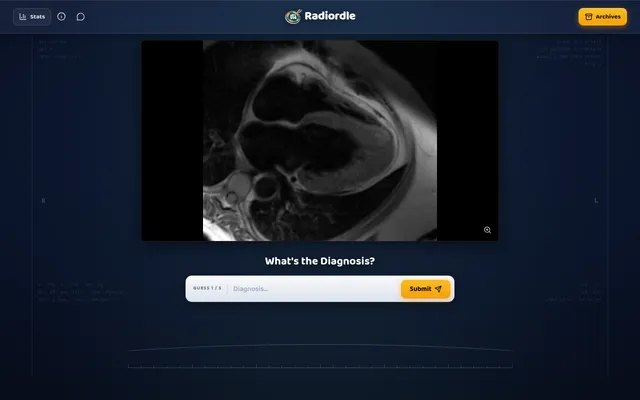Screen dimensions: 640x400
Task: Open the Archives page
Action: click(x=602, y=17)
